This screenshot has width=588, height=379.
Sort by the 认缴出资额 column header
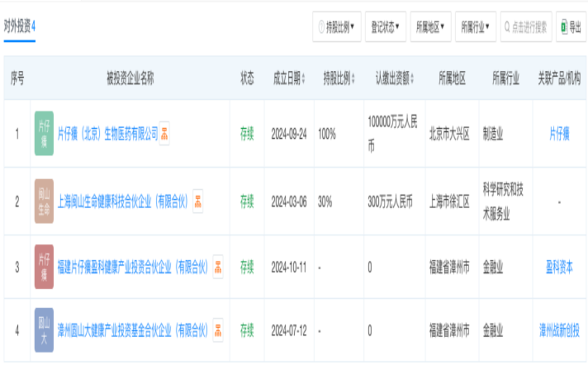pos(394,78)
